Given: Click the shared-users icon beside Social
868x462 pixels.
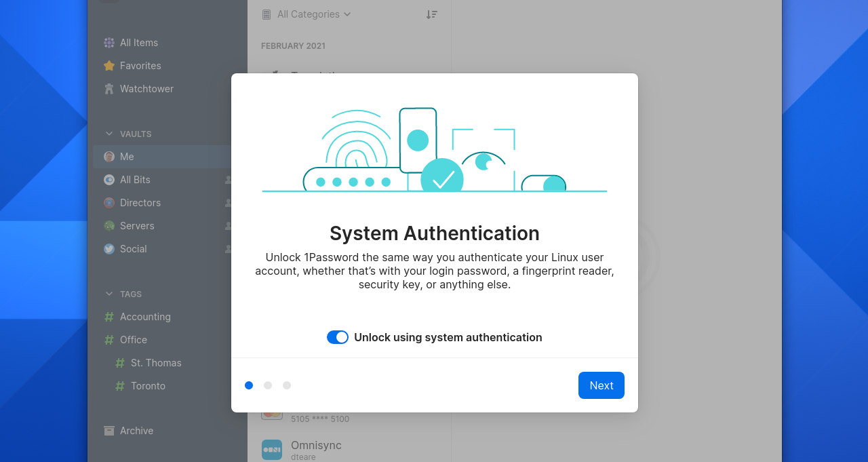Looking at the screenshot, I should [x=229, y=249].
